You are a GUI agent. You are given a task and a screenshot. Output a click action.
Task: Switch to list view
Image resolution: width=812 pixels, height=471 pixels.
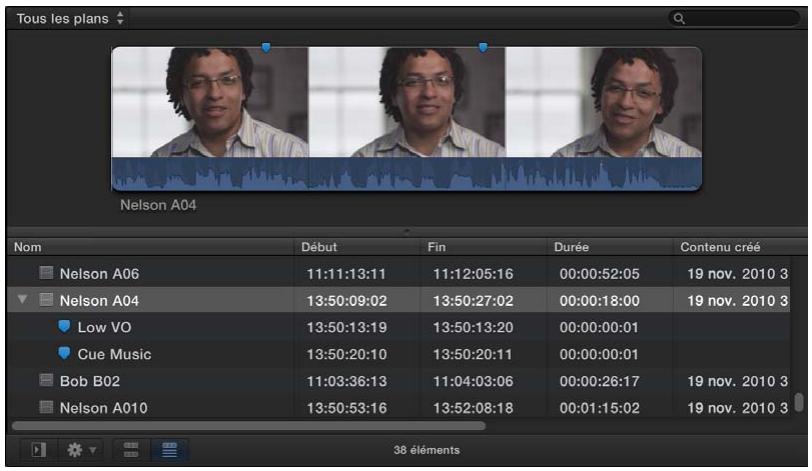(x=169, y=450)
